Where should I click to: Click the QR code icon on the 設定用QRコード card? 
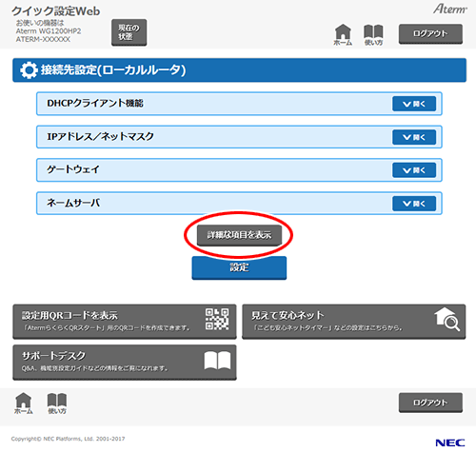point(217,319)
